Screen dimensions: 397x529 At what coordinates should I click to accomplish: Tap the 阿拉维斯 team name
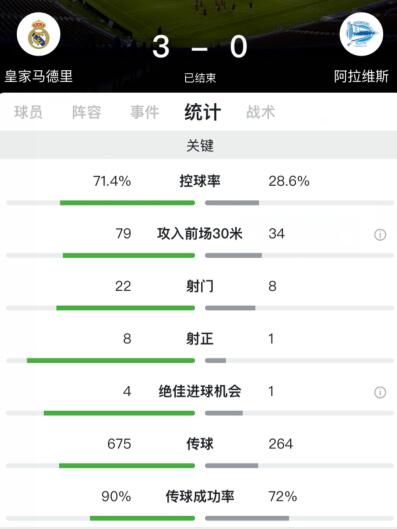tap(361, 76)
